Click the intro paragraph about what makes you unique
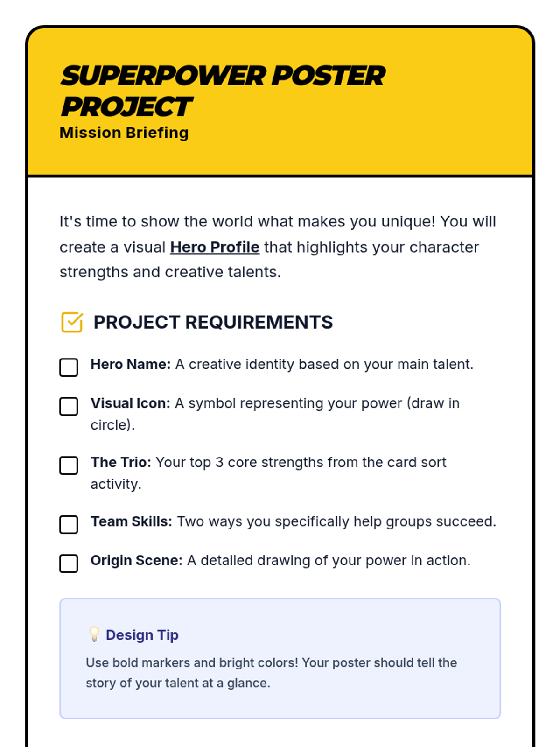This screenshot has width=560, height=747. click(278, 247)
